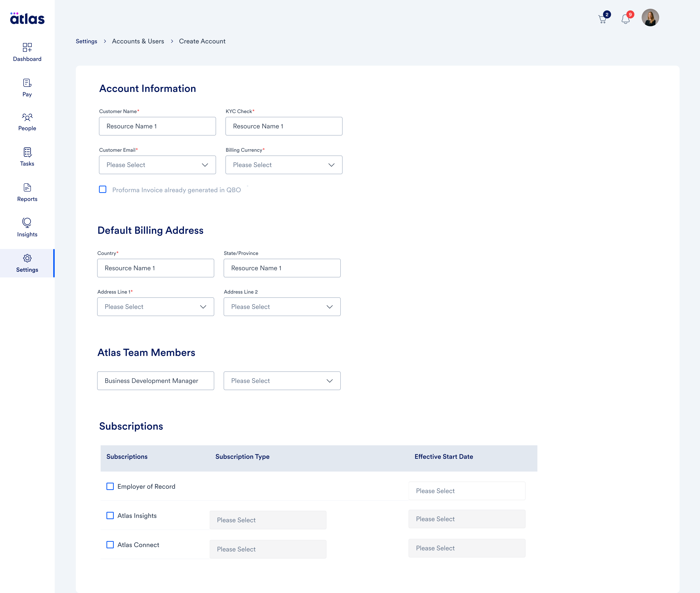The width and height of the screenshot is (700, 593).
Task: Click the Subscriptions column header
Action: [x=127, y=457]
